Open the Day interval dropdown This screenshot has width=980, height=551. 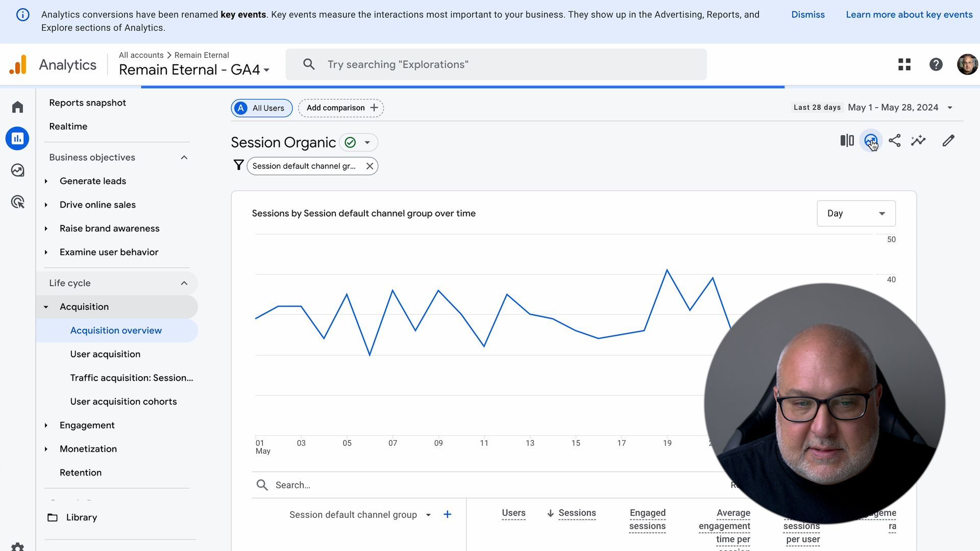(855, 213)
